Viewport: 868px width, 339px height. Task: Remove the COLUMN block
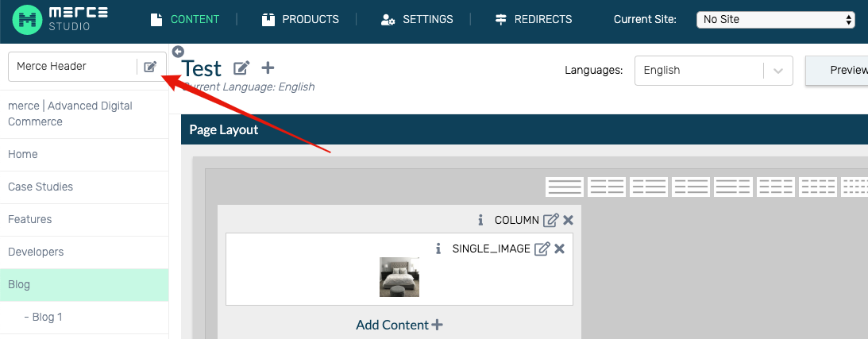coord(568,220)
